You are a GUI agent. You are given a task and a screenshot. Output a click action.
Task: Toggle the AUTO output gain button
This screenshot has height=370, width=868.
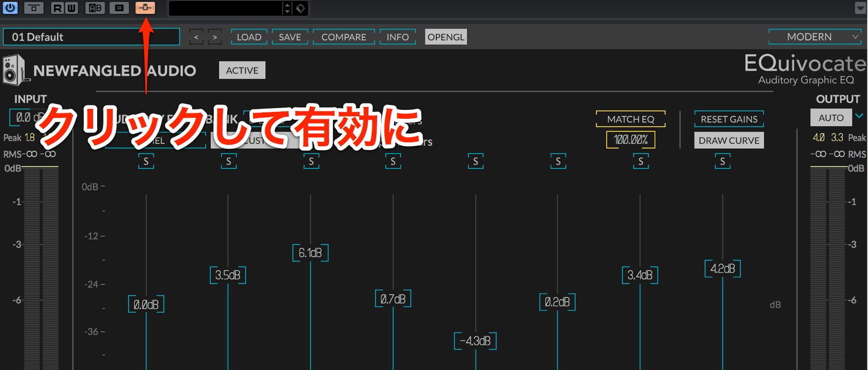(831, 118)
